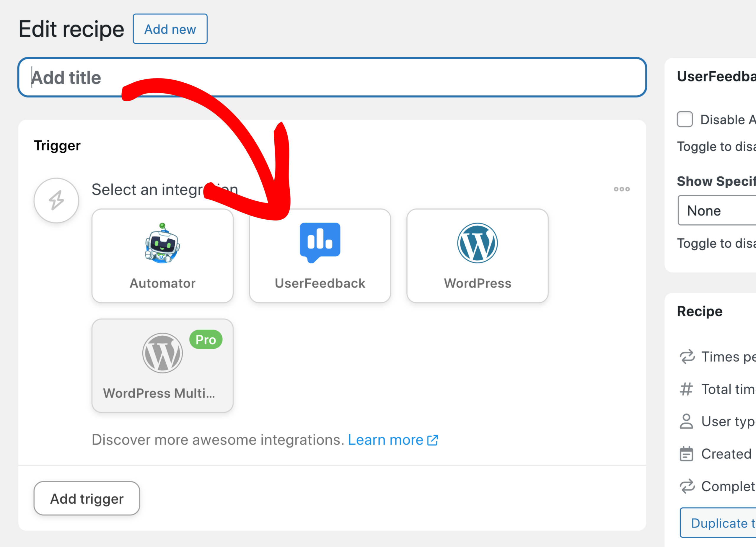Image resolution: width=756 pixels, height=547 pixels.
Task: Click the User type person icon
Action: pos(686,422)
